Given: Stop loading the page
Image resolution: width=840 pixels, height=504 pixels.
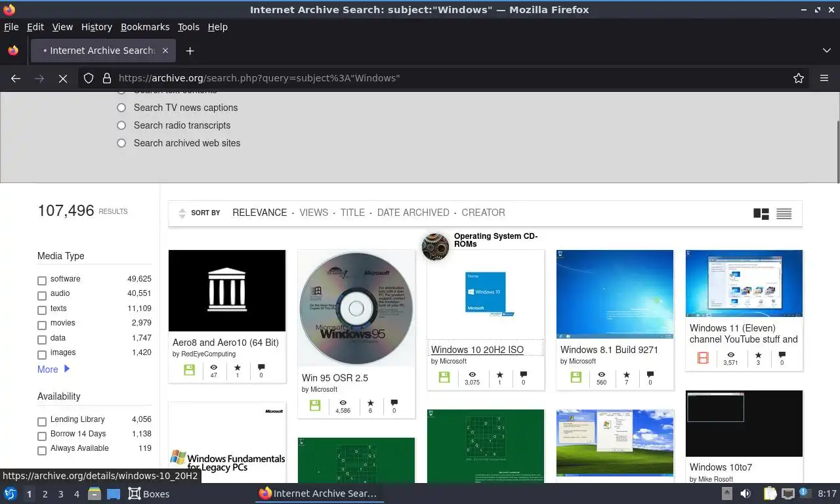Looking at the screenshot, I should (63, 78).
